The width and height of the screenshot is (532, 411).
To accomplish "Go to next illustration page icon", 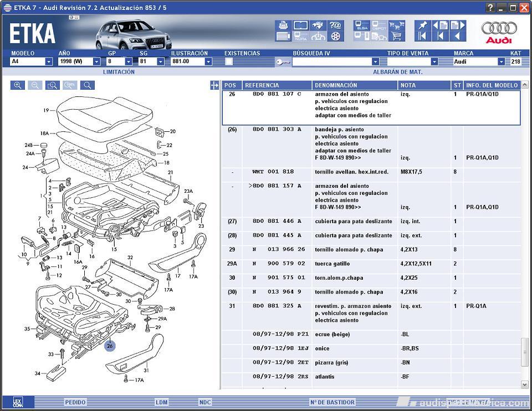I will tap(458, 25).
